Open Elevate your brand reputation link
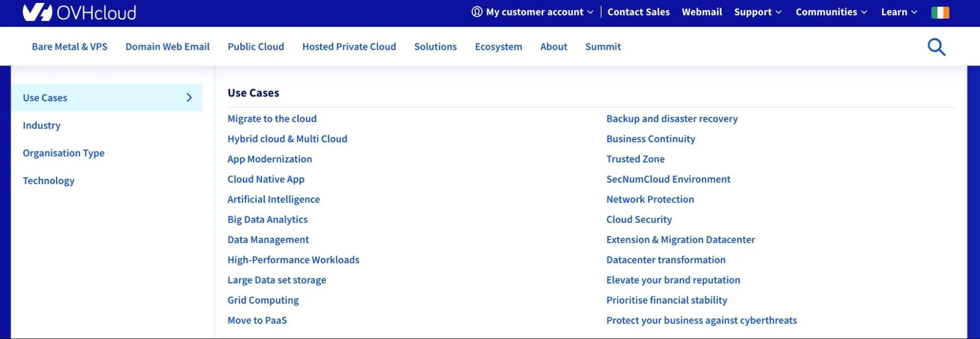Image resolution: width=980 pixels, height=339 pixels. (673, 280)
